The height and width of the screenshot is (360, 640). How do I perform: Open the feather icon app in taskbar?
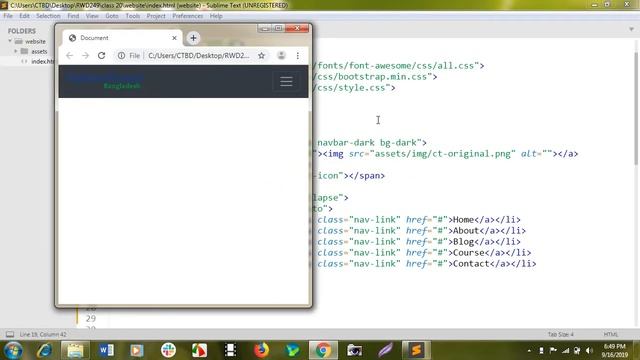(x=385, y=350)
